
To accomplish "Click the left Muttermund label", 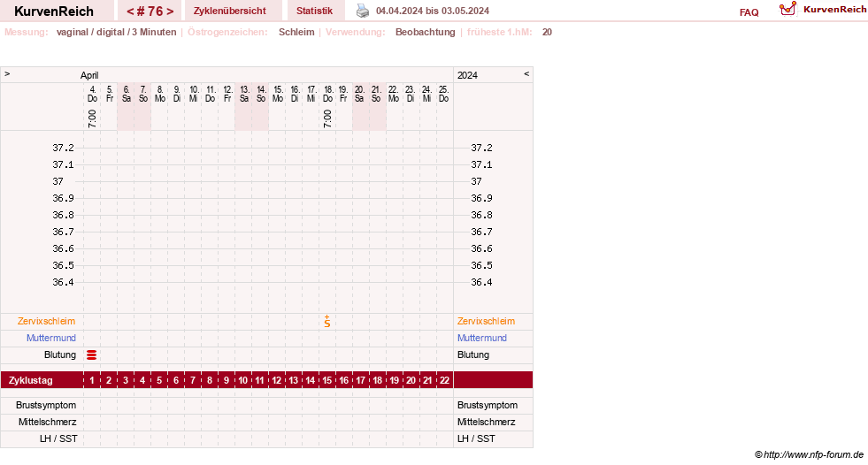I will coord(51,338).
